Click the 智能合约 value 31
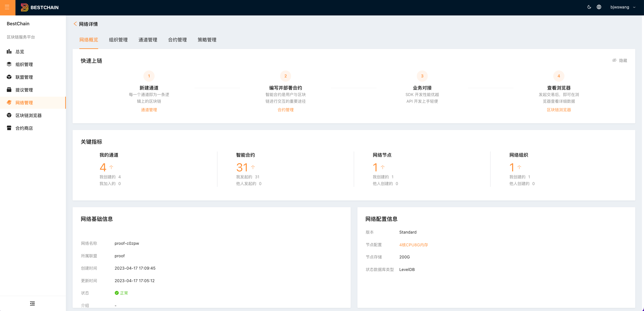The image size is (644, 311). [x=242, y=167]
